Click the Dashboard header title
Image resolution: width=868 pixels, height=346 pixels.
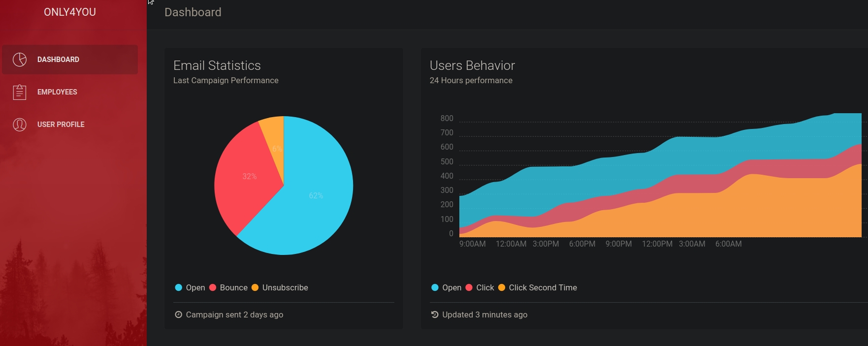[x=193, y=12]
